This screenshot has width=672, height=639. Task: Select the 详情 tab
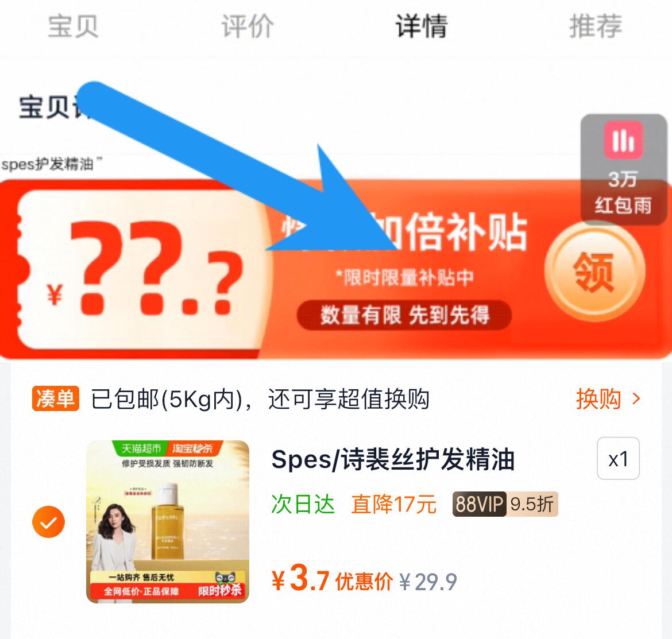click(421, 26)
